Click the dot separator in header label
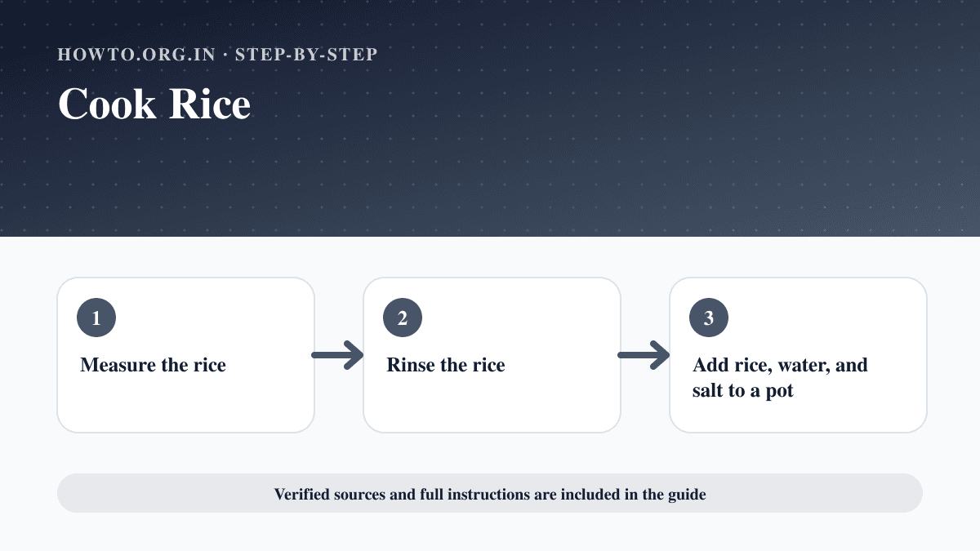Viewport: 980px width, 551px height. [x=225, y=55]
